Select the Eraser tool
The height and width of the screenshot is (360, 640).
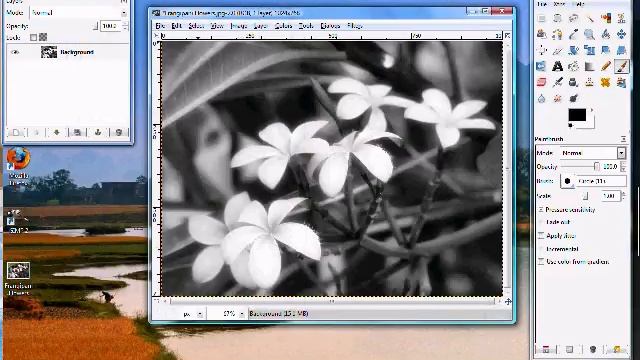click(x=541, y=82)
